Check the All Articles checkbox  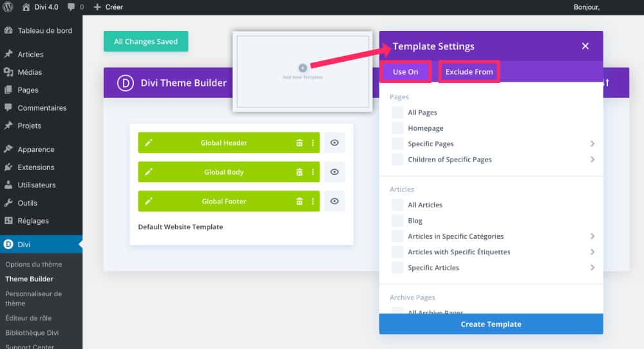[397, 205]
